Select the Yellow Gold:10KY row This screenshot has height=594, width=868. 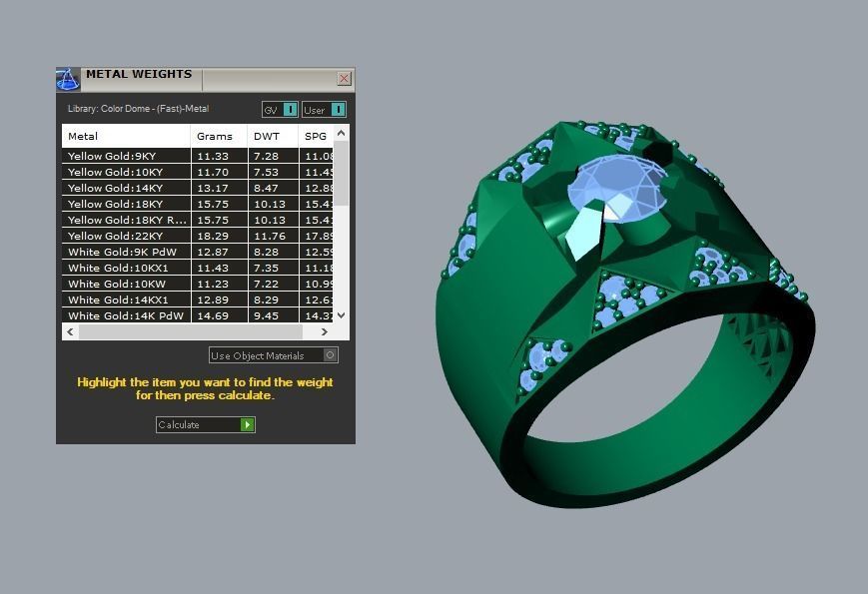pos(198,172)
